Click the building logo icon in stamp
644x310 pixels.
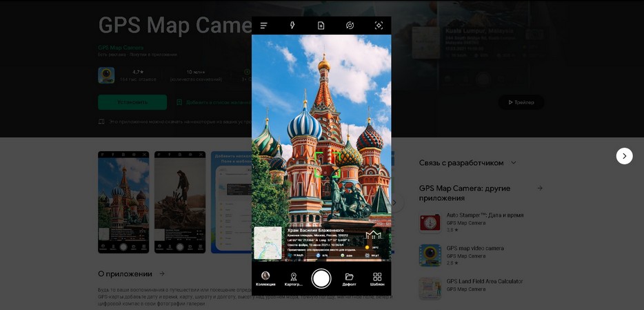373,235
